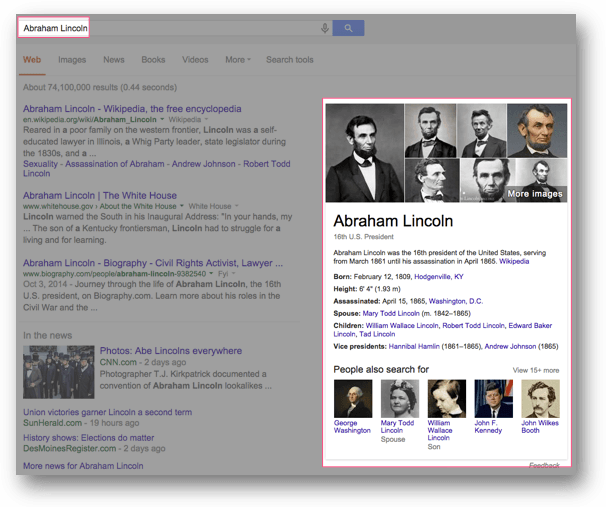This screenshot has width=606, height=507.
Task: Open the Andrew Johnson sublink under Wikipedia result
Action: [203, 164]
